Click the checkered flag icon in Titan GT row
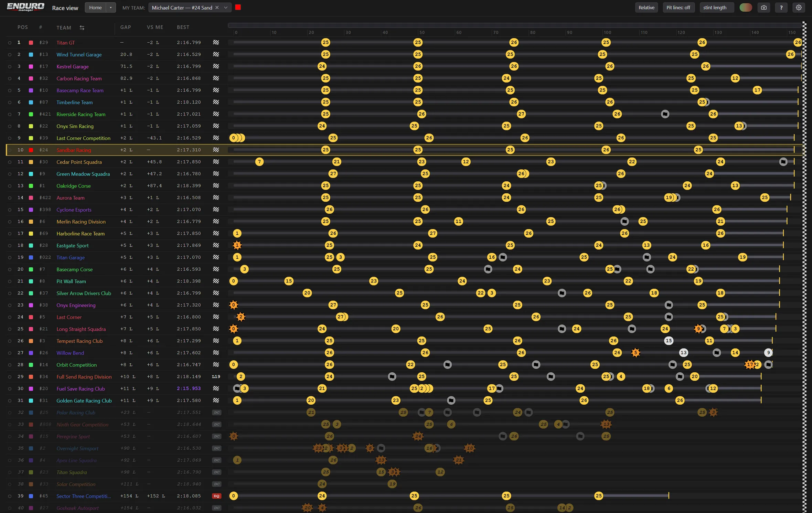Image resolution: width=812 pixels, height=513 pixels. tap(216, 42)
